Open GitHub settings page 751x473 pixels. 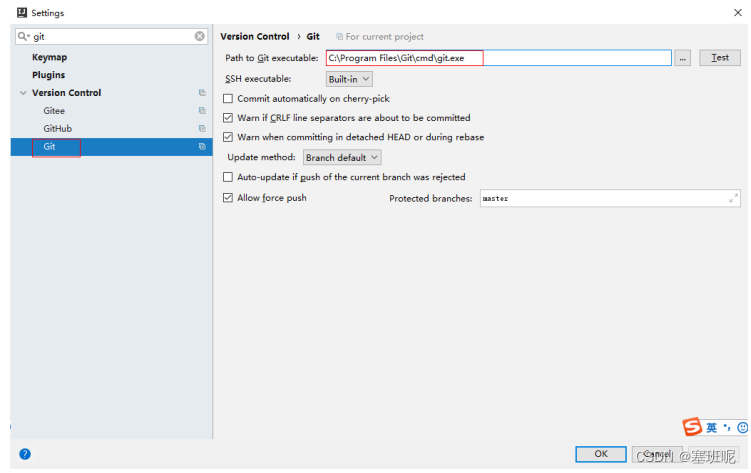[x=57, y=128]
